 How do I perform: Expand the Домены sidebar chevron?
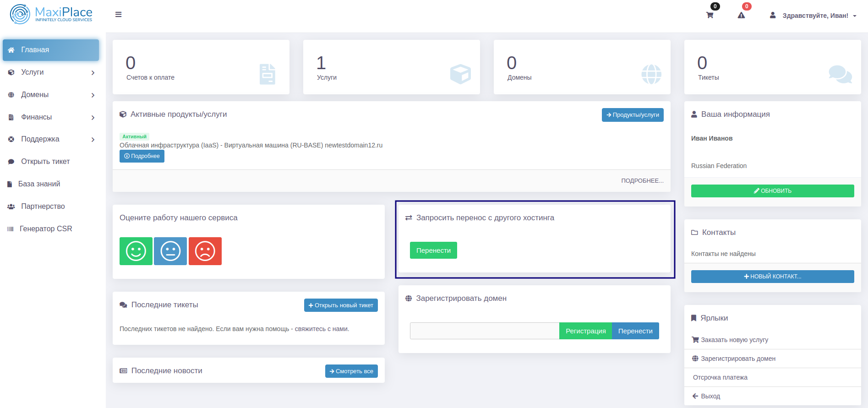coord(93,95)
